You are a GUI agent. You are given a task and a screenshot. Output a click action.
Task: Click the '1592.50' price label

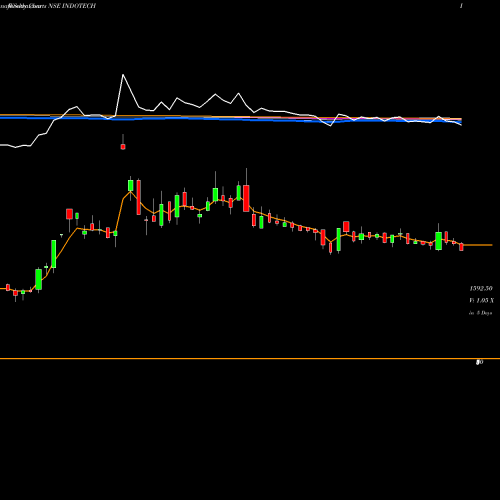coord(481,288)
